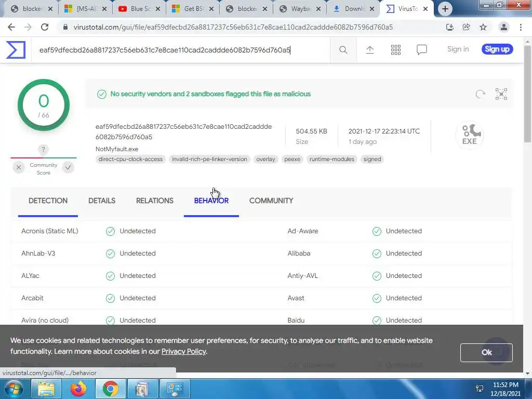The height and width of the screenshot is (399, 532).
Task: Click the direct-cpu-clock-access tag
Action: point(130,159)
